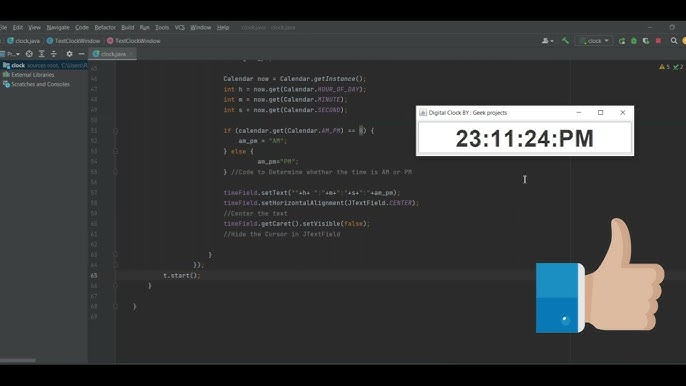Open Project panel gear options
686x386 pixels.
69,54
